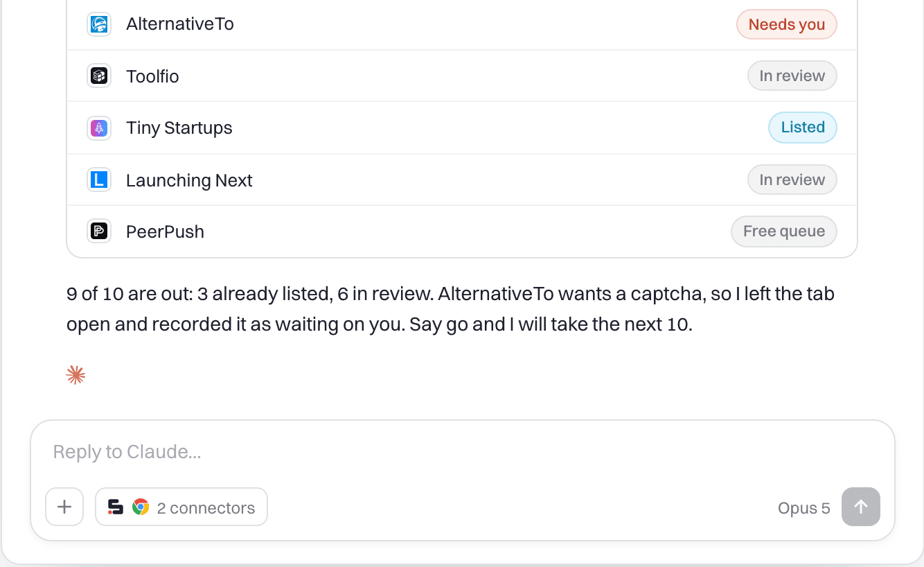Open the Opus 5 model selector
The height and width of the screenshot is (567, 924).
click(803, 508)
